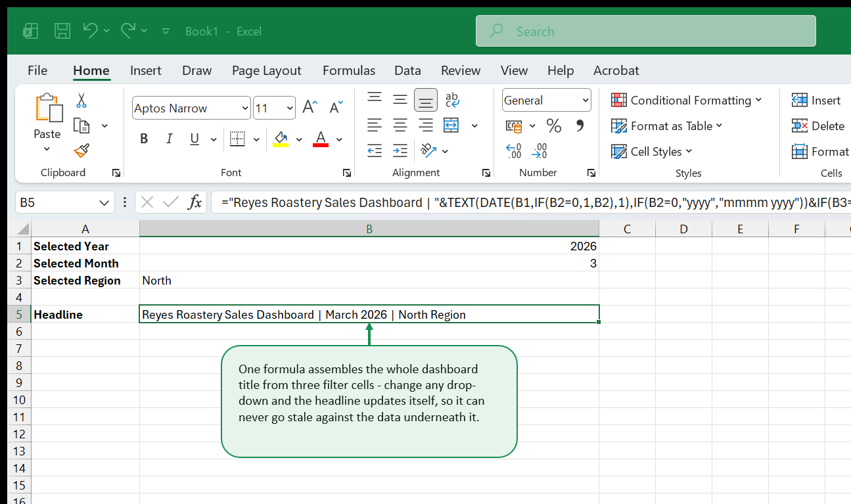Open Customize Quick Access Toolbar menu
The height and width of the screenshot is (504, 851).
pos(166,31)
